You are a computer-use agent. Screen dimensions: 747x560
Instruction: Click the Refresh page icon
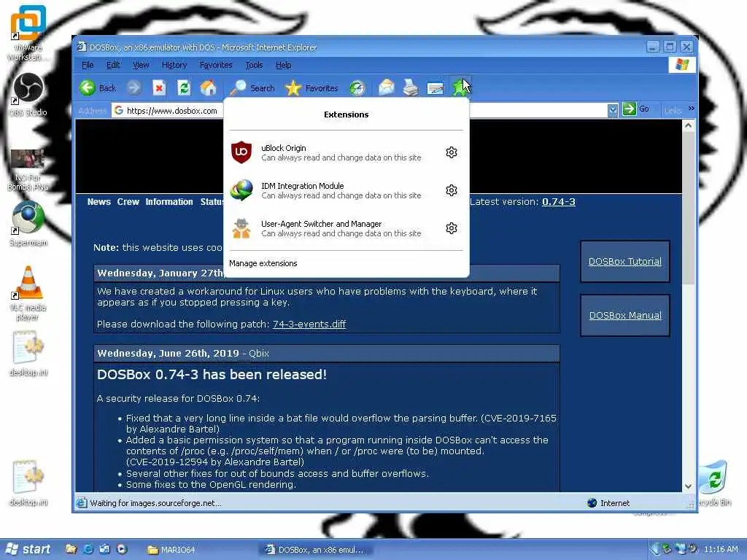tap(183, 87)
